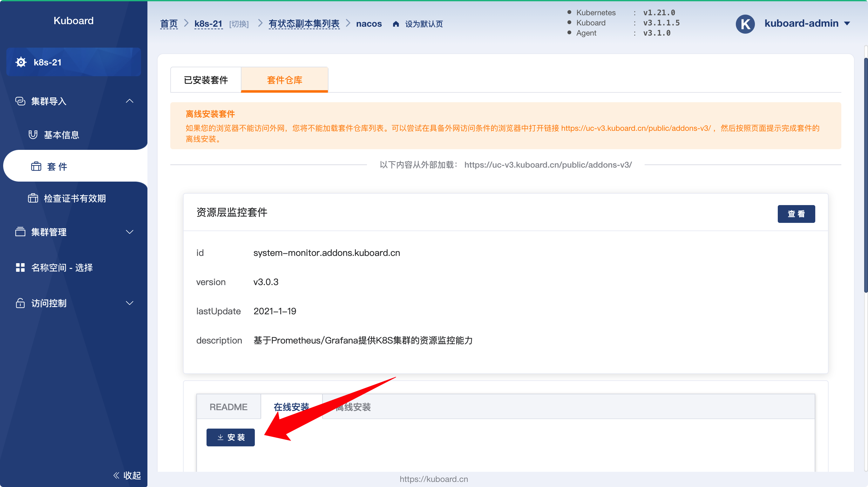The width and height of the screenshot is (868, 487).
Task: Click the 集群导入 link icon
Action: coord(20,101)
